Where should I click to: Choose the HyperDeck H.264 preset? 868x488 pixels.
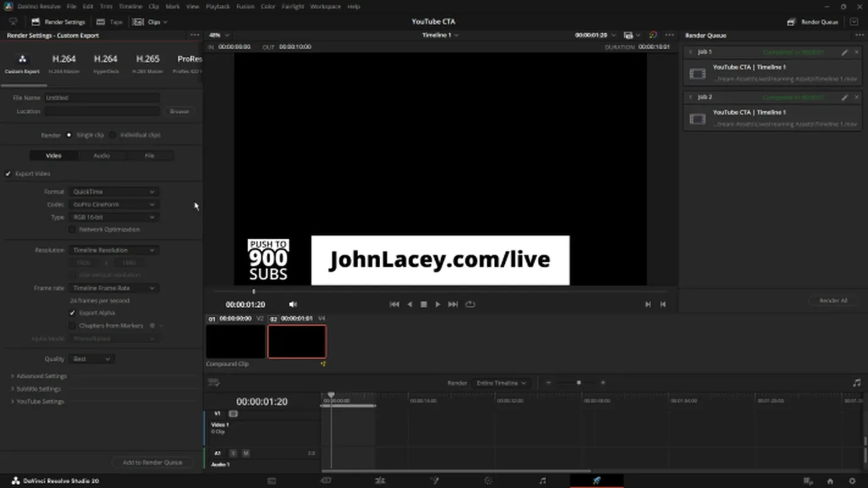point(106,63)
